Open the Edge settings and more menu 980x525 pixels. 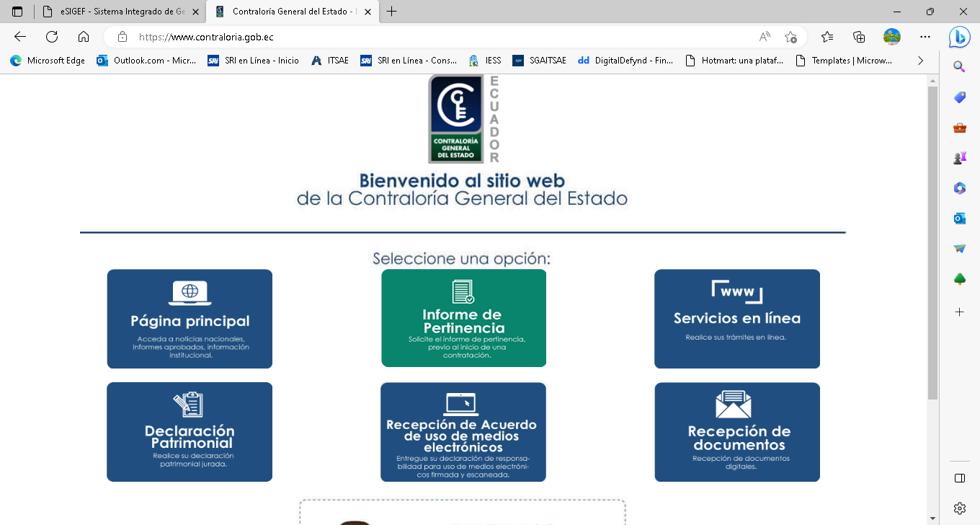pos(925,37)
